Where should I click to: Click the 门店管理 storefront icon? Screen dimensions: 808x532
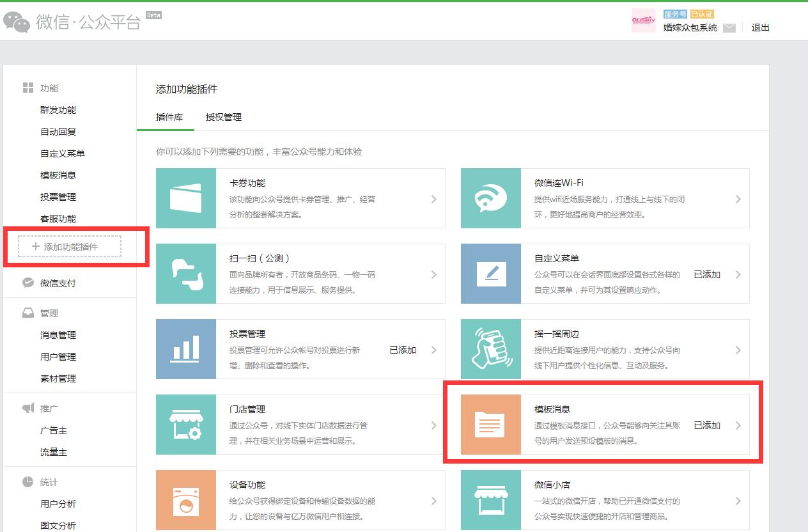185,425
